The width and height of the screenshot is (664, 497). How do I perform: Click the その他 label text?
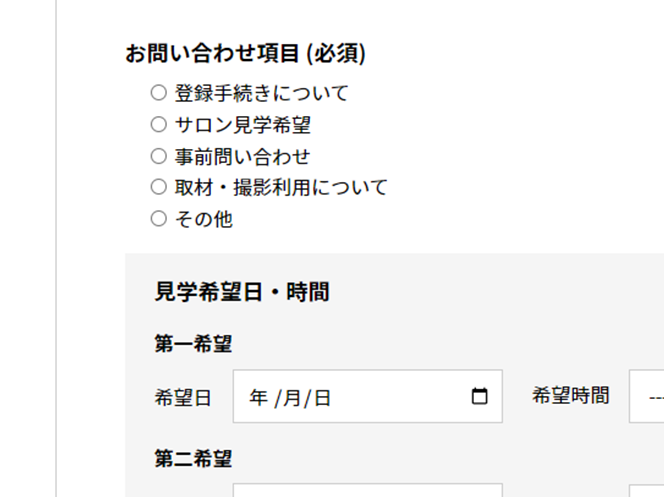(203, 219)
